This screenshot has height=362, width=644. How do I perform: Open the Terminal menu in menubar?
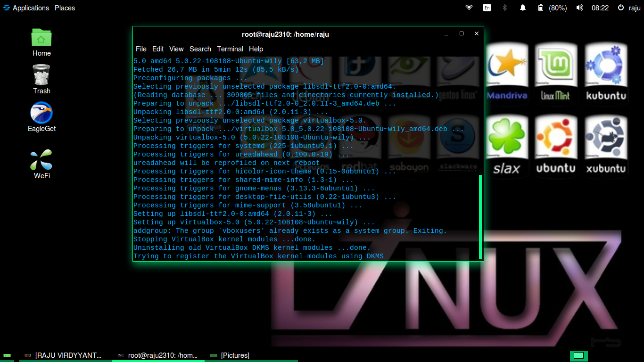coord(230,49)
